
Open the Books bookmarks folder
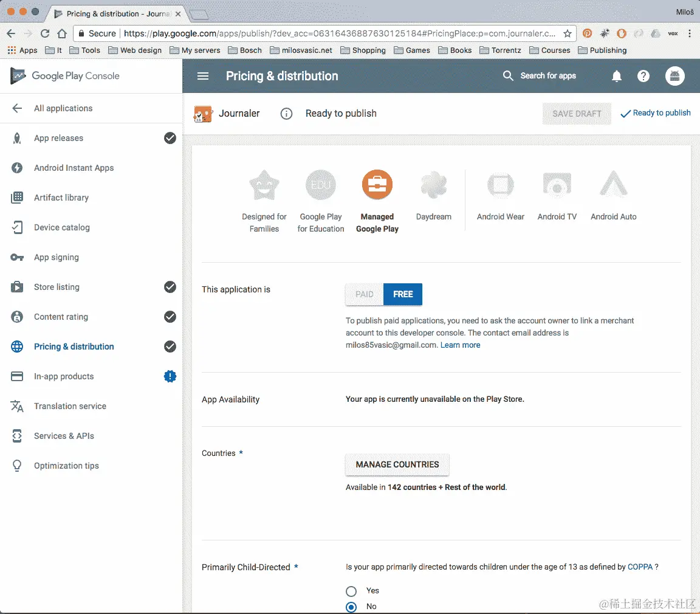point(455,50)
